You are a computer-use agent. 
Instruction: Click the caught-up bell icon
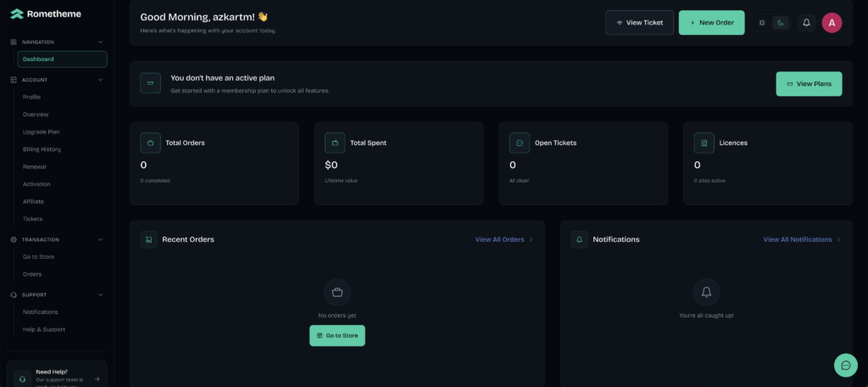tap(706, 292)
